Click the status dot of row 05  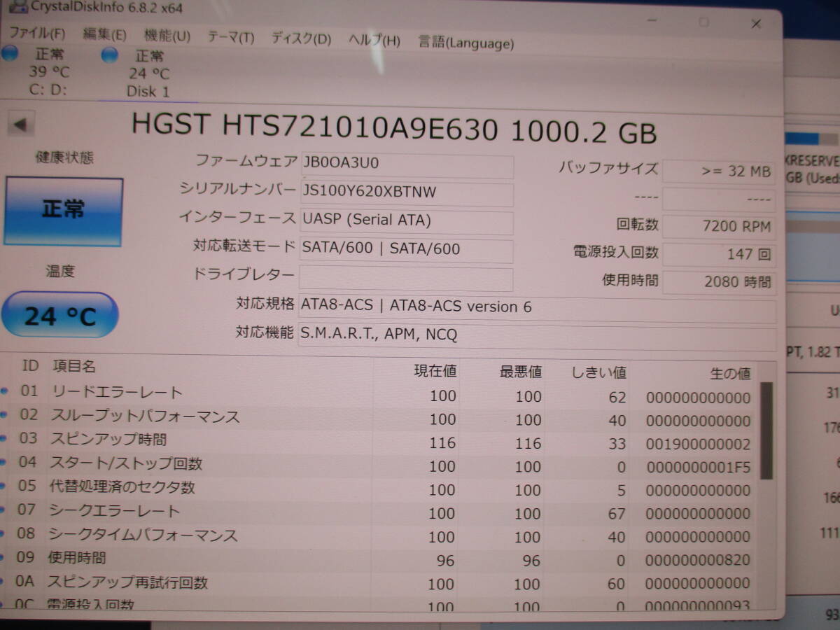click(x=3, y=485)
